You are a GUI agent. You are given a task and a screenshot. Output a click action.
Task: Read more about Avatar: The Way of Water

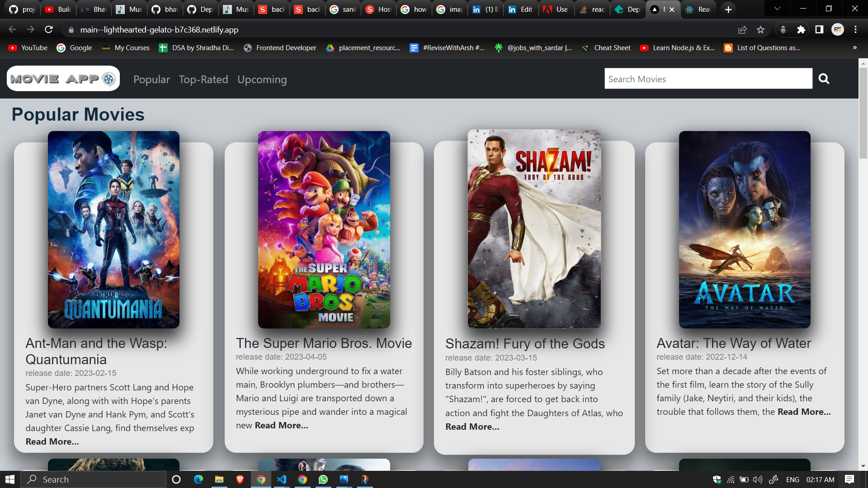point(804,412)
